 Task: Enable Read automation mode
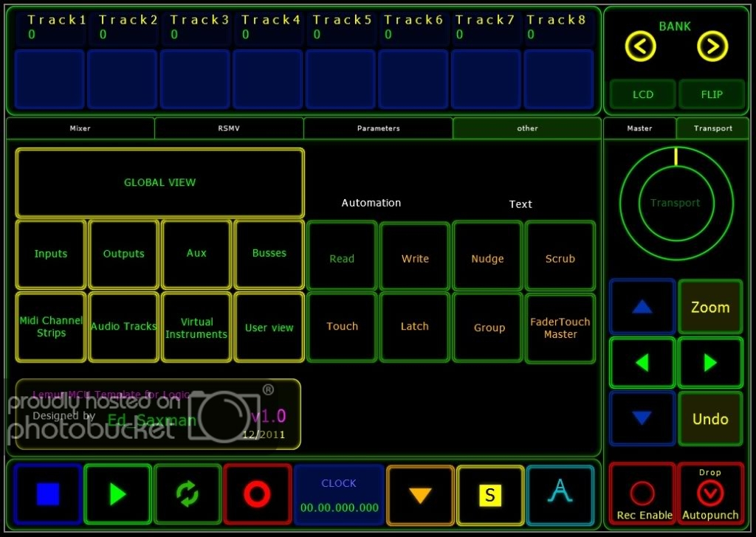[342, 256]
